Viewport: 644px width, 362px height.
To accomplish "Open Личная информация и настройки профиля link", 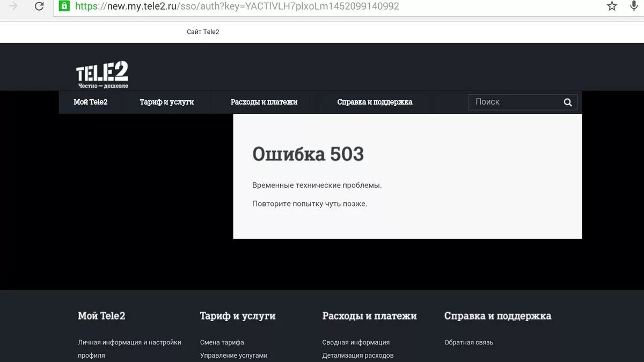I will click(x=129, y=349).
